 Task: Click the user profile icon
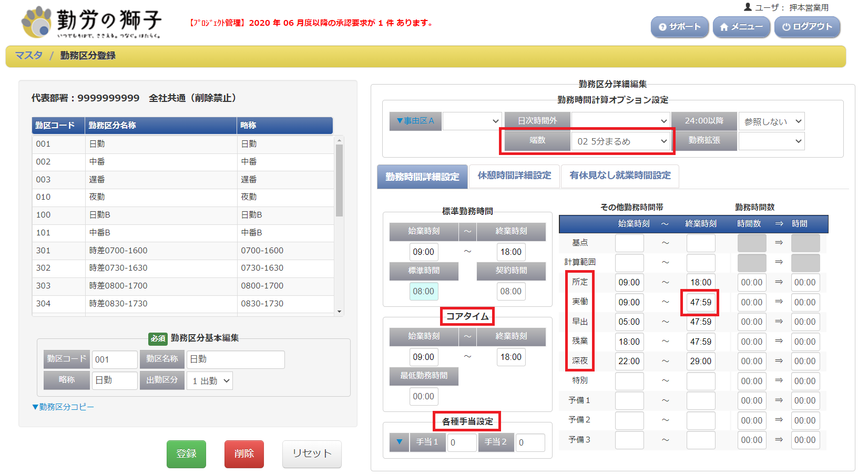(748, 7)
